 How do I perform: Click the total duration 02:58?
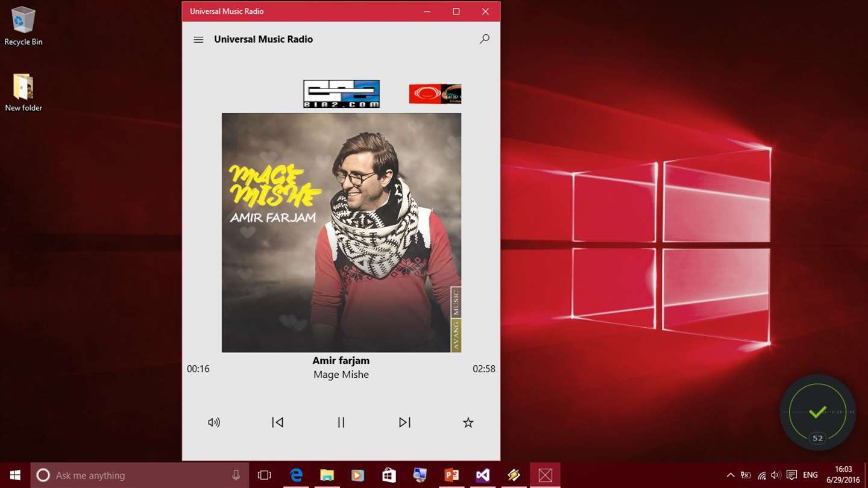(484, 369)
